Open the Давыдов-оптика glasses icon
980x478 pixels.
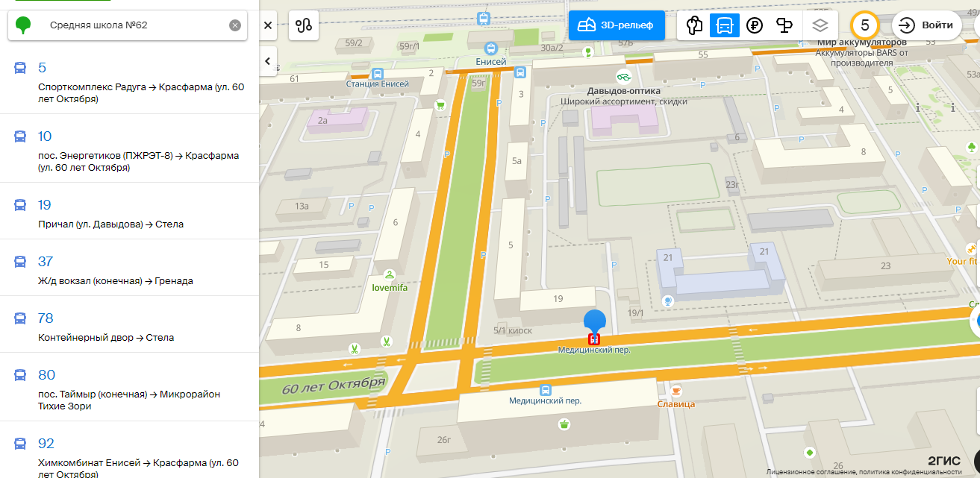click(x=623, y=76)
